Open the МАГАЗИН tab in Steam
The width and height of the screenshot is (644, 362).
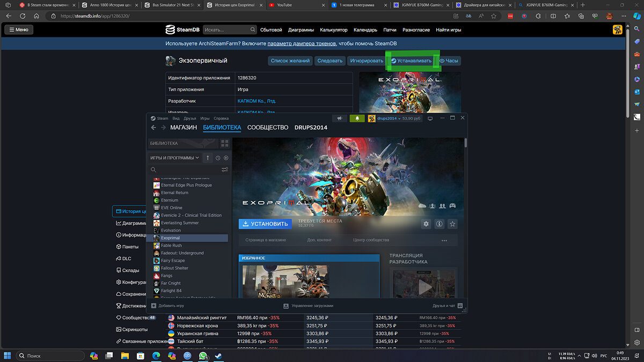(x=183, y=128)
